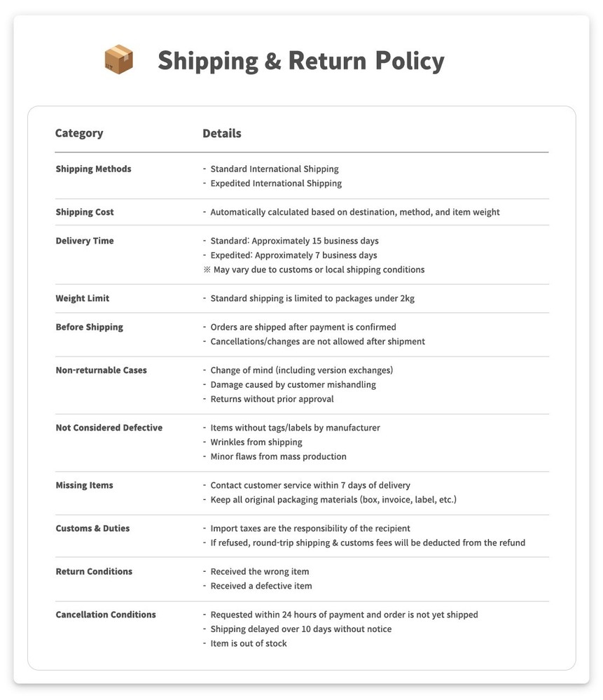The height and width of the screenshot is (700, 603).
Task: Select the Missing Items label
Action: [84, 485]
